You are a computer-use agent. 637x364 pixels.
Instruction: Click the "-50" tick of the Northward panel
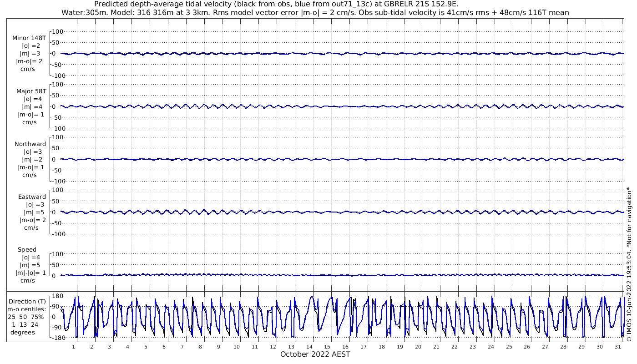click(57, 170)
